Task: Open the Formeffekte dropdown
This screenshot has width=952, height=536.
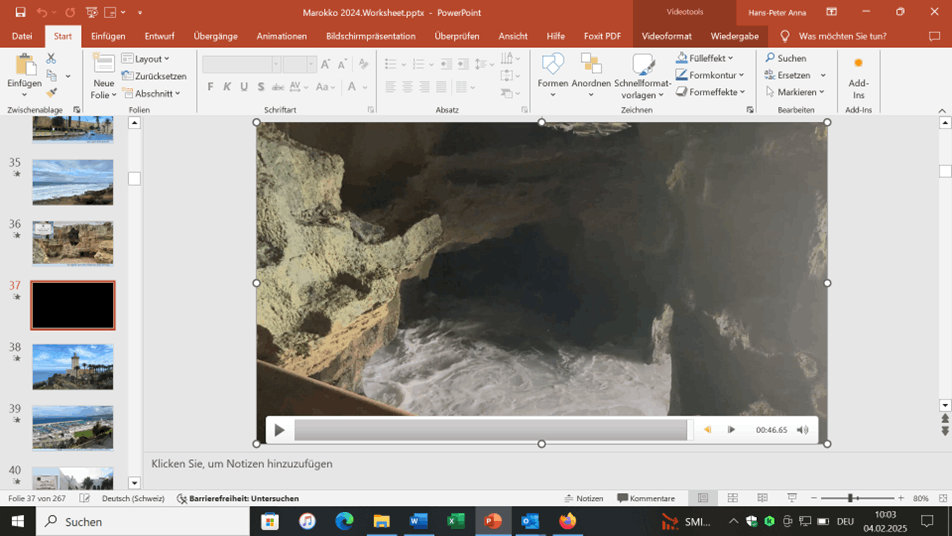Action: [x=710, y=92]
